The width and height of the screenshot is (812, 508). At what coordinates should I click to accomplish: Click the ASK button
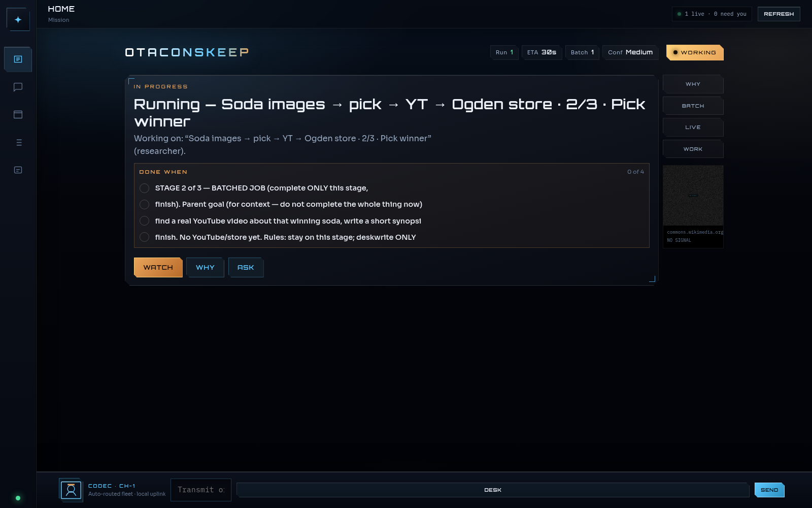[246, 268]
